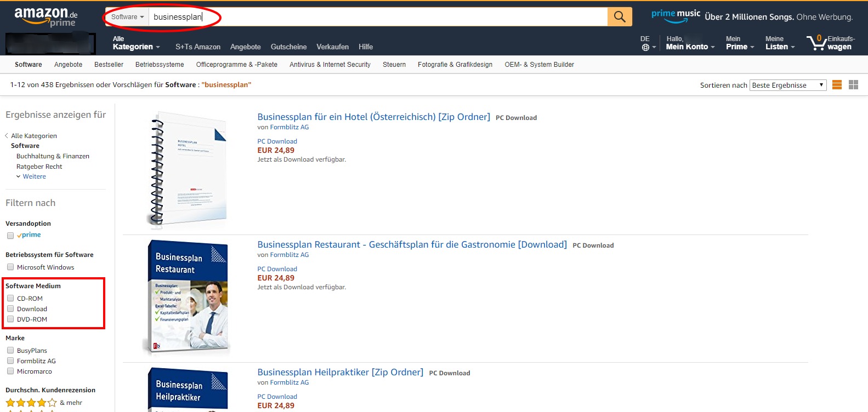Tick the CD-ROM software medium checkbox
Image resolution: width=868 pixels, height=412 pixels.
coord(10,299)
